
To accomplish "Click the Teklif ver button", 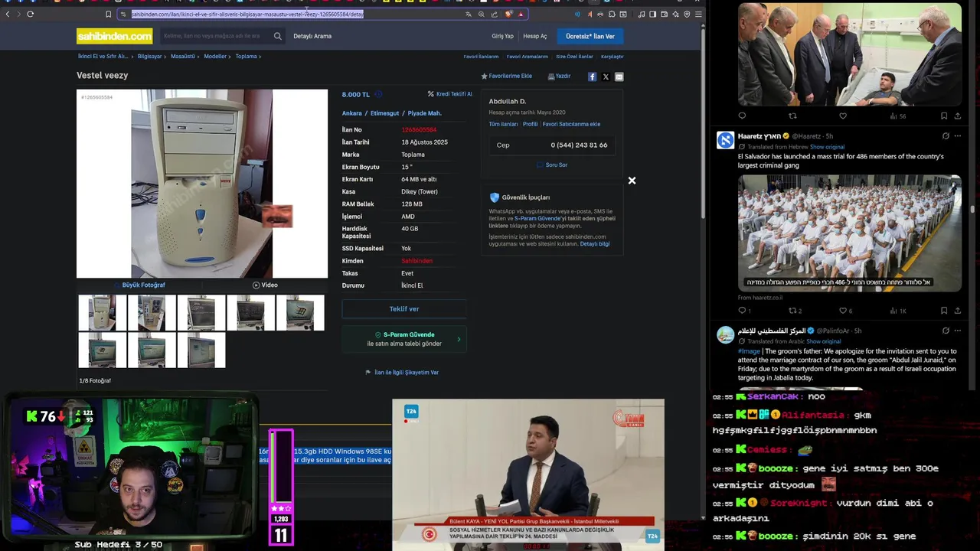I will click(404, 309).
